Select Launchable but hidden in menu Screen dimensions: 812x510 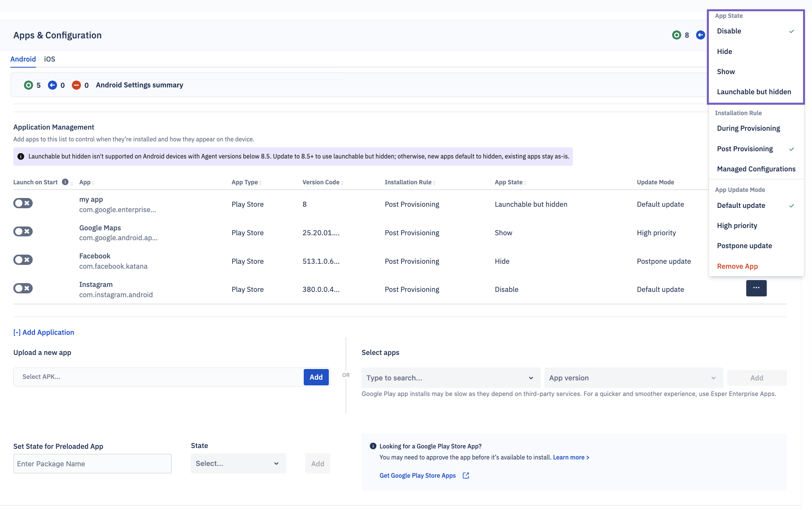coord(756,92)
